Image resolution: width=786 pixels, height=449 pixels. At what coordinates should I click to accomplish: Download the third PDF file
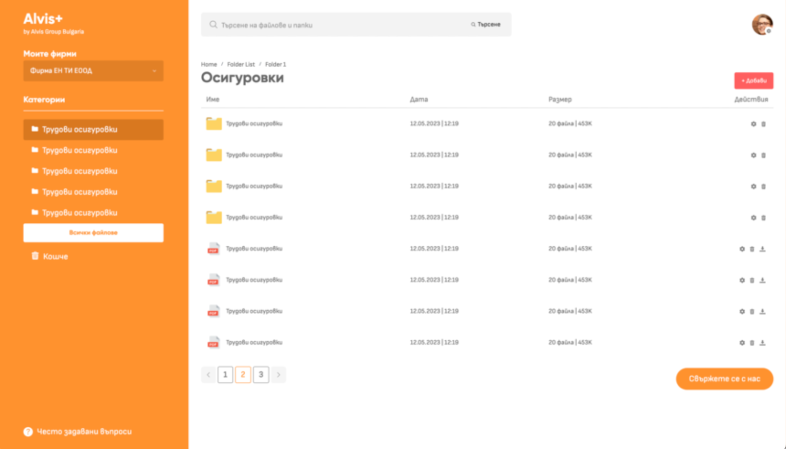click(762, 312)
